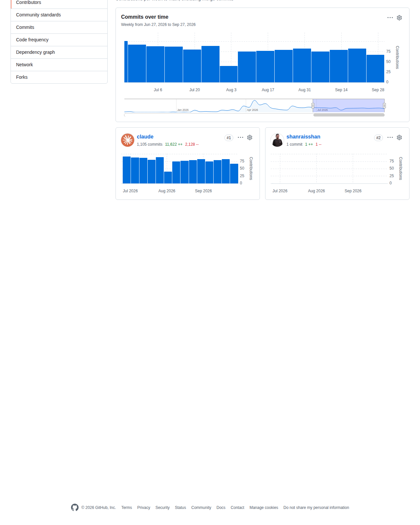Viewport: 420px width, 525px height.
Task: Open Dependency graph in the sidebar
Action: pyautogui.click(x=59, y=52)
